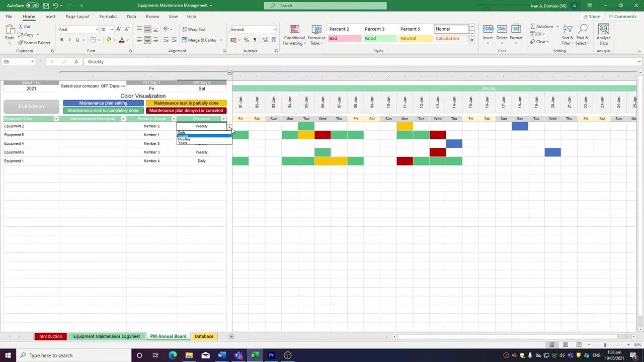Image resolution: width=644 pixels, height=362 pixels.
Task: Click the Undo arrow in title bar
Action: click(x=55, y=6)
